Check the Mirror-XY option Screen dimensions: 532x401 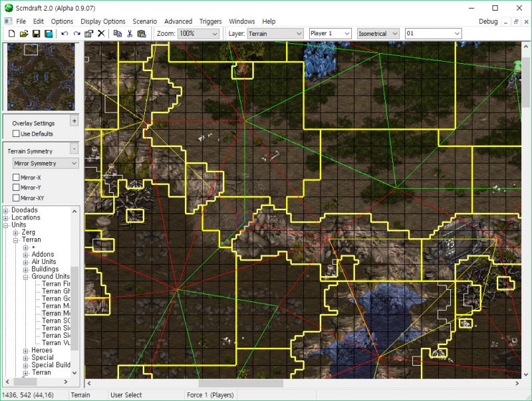click(x=17, y=198)
